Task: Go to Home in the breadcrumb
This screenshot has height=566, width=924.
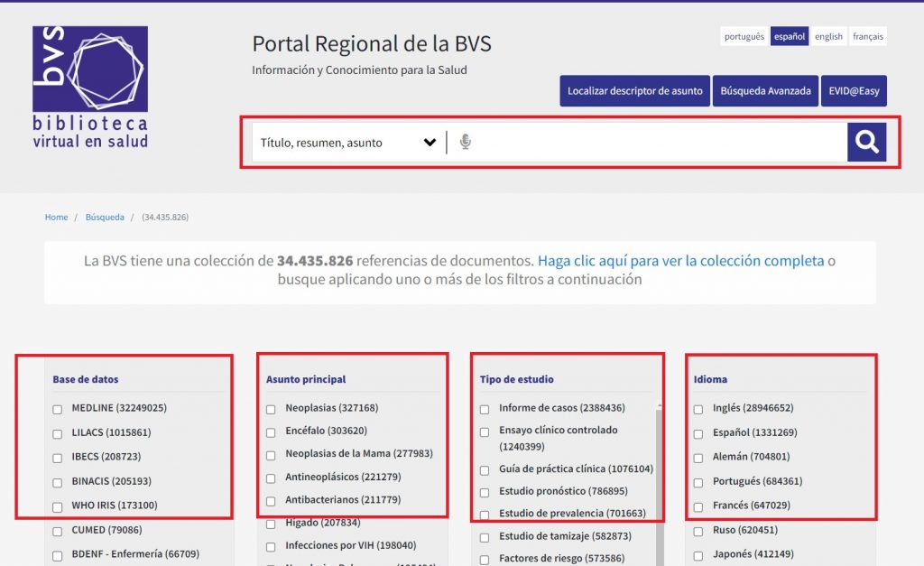Action: point(57,217)
